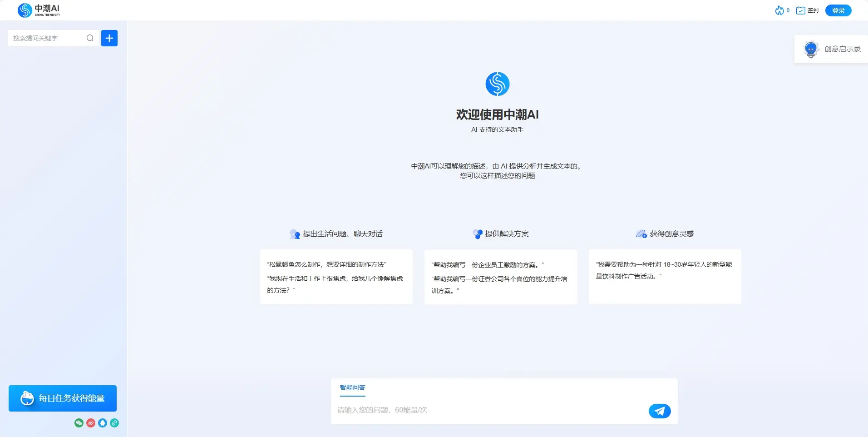This screenshot has width=868, height=437.
Task: Click the 签到 check-in label
Action: (x=812, y=10)
